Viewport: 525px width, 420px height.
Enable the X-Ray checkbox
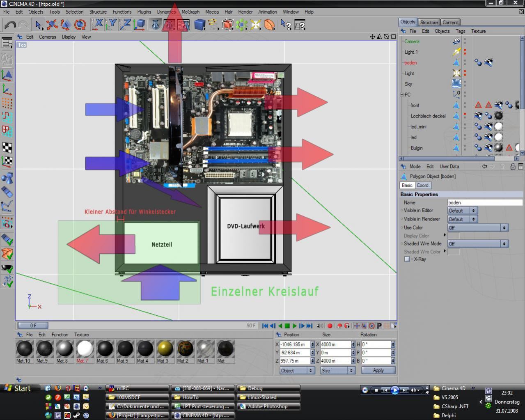tap(407, 259)
